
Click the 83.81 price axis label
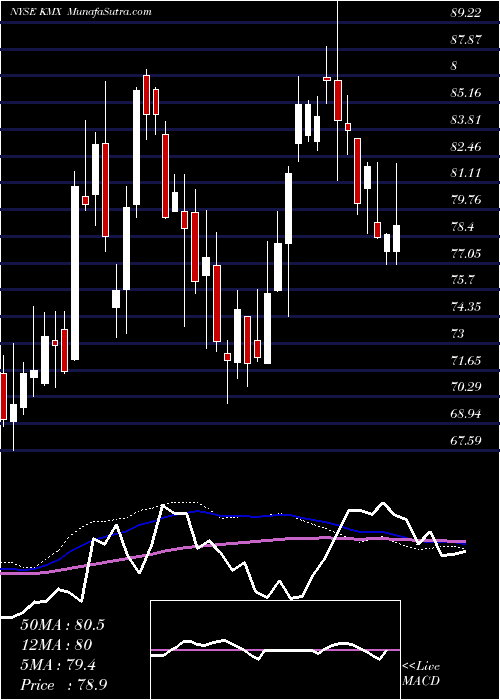(x=466, y=120)
